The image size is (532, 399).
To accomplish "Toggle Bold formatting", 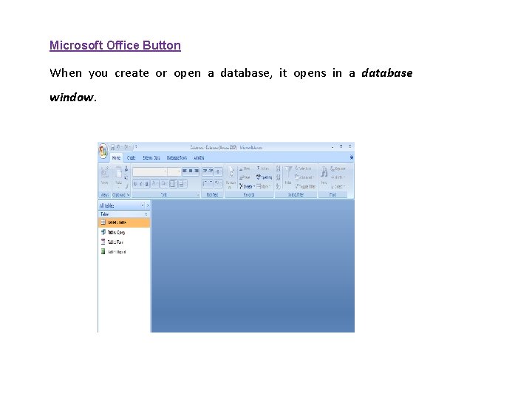I will click(135, 183).
